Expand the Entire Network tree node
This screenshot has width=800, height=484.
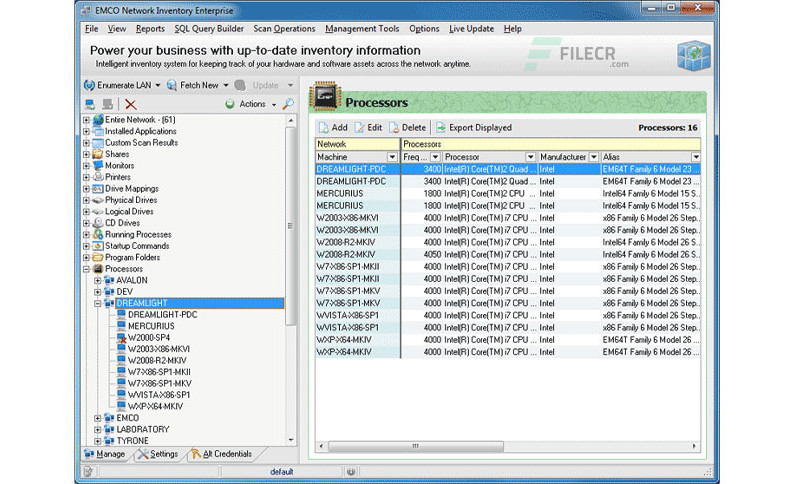click(x=86, y=120)
